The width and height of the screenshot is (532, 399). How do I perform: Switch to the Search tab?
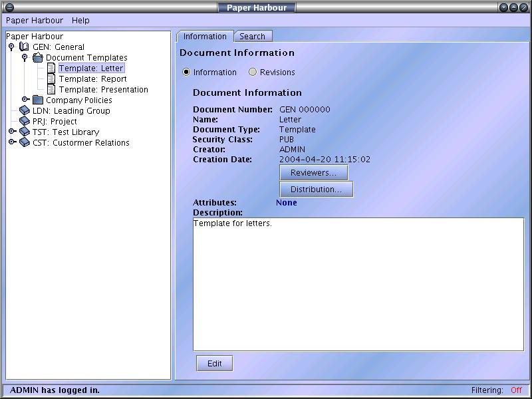coord(253,37)
